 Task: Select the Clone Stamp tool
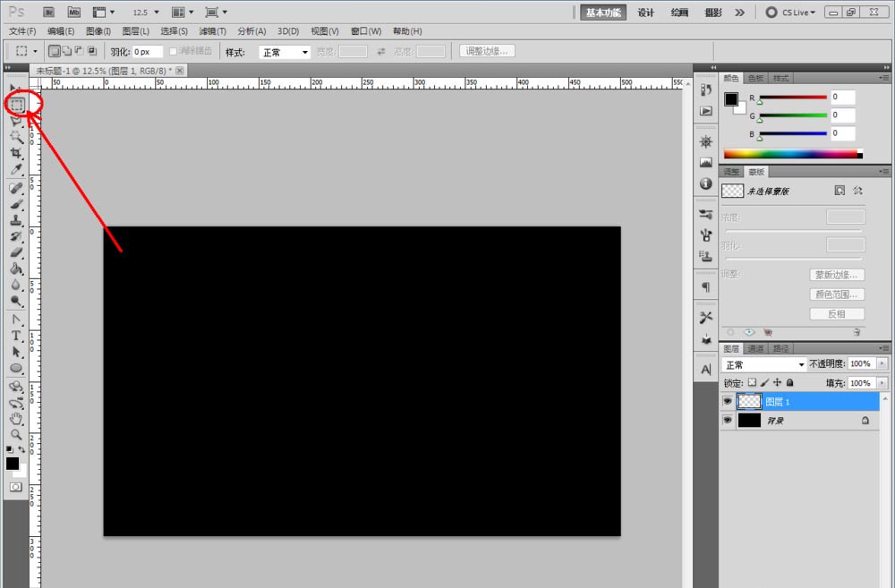coord(16,220)
